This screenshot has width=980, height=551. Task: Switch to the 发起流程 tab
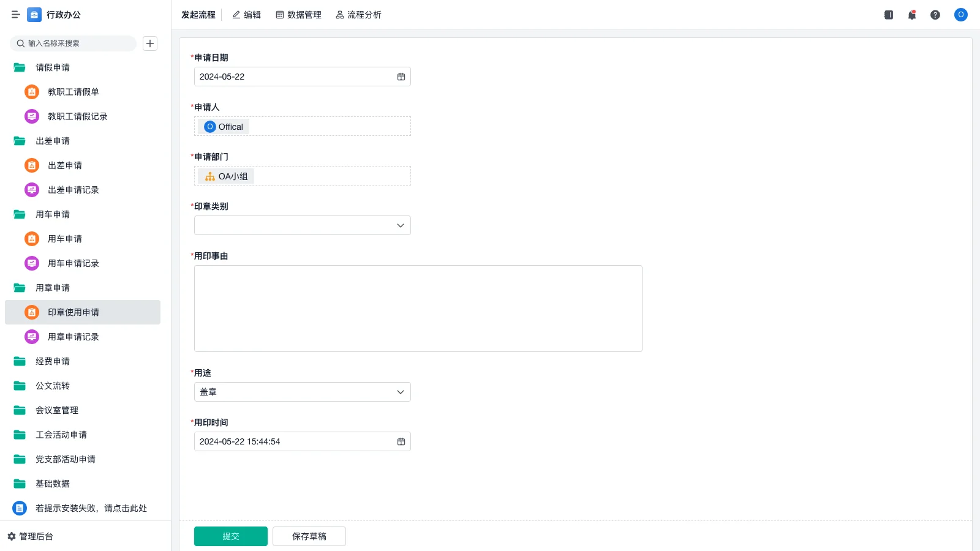[198, 15]
